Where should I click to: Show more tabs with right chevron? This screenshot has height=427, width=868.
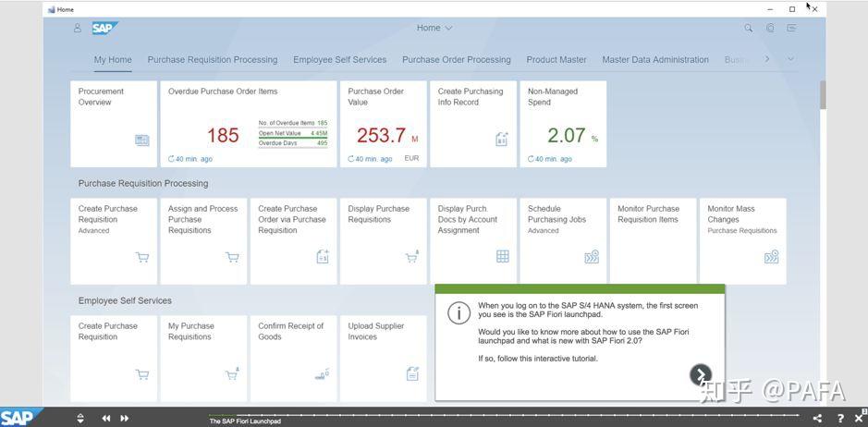(x=767, y=59)
